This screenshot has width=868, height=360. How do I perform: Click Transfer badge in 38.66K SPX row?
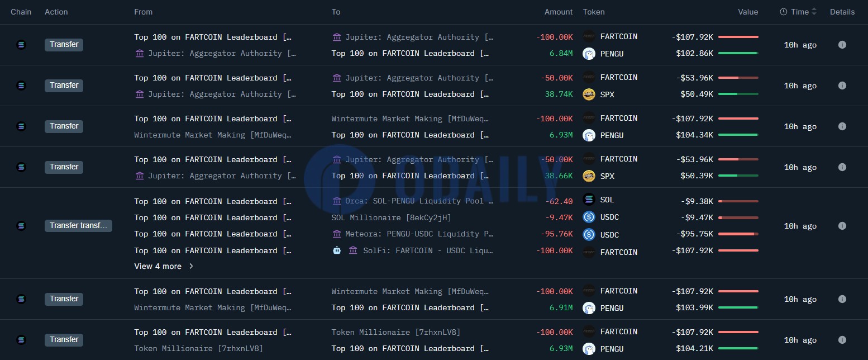(64, 167)
